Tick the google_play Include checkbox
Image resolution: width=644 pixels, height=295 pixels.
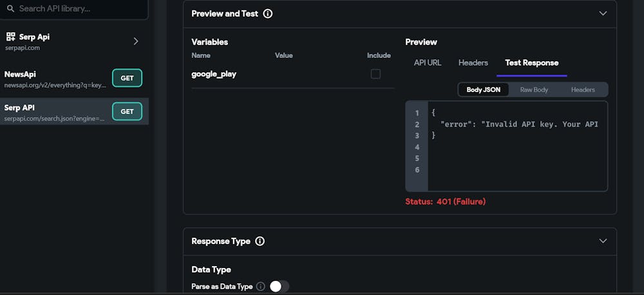tap(375, 74)
